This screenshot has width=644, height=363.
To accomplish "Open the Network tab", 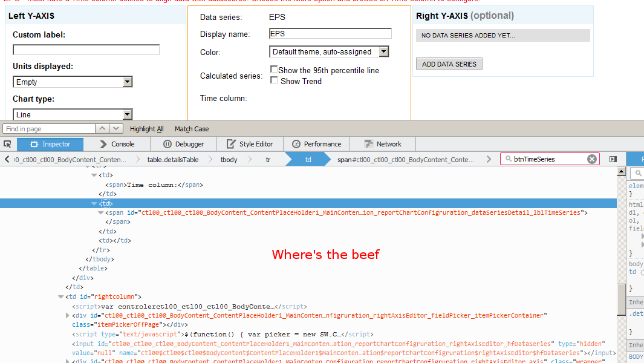I will pos(383,145).
